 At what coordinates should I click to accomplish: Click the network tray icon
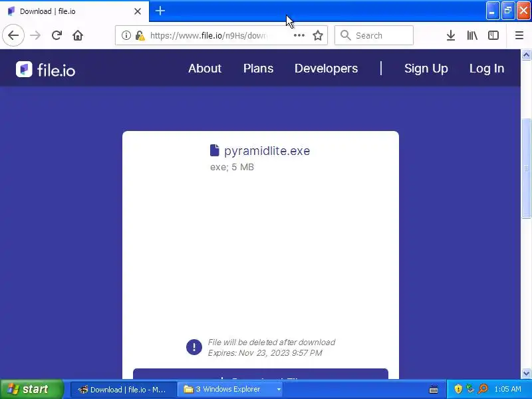(x=470, y=389)
